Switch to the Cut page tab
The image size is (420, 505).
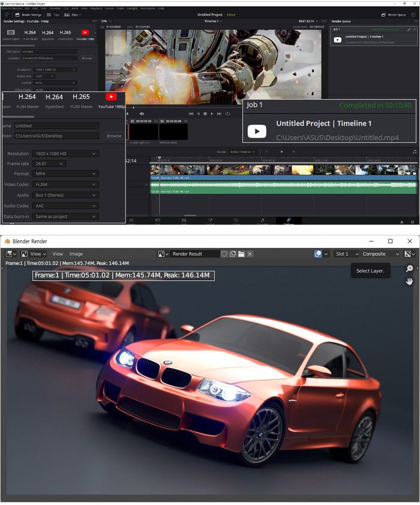pos(158,221)
